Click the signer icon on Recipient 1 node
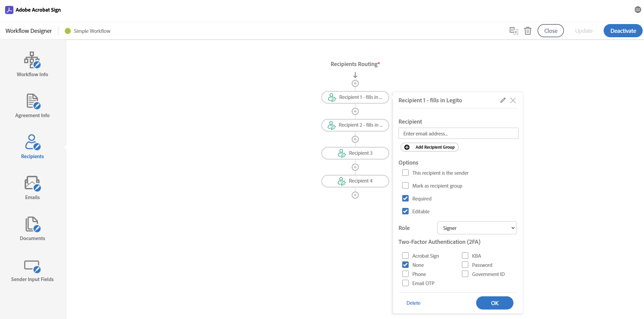This screenshot has height=319, width=644. 332,98
